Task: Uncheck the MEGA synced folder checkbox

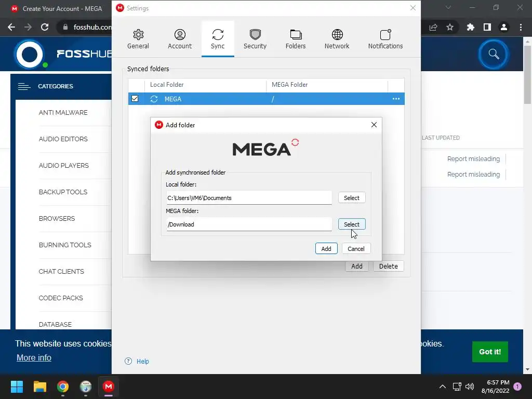Action: pos(135,99)
